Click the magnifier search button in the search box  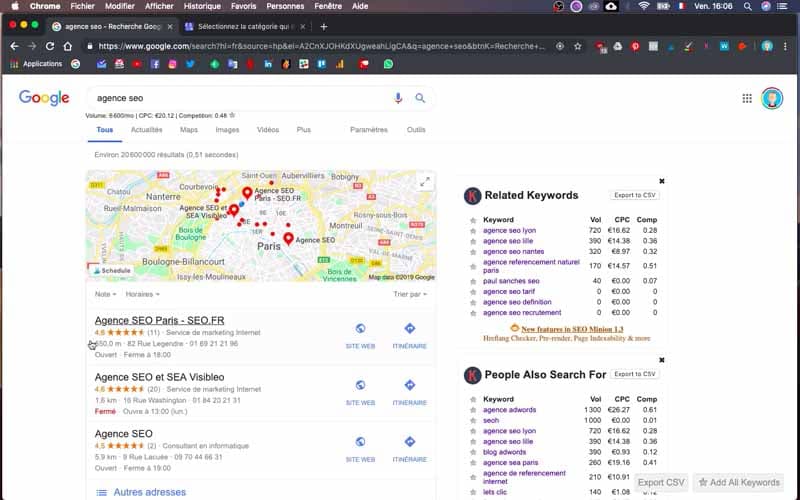(420, 98)
